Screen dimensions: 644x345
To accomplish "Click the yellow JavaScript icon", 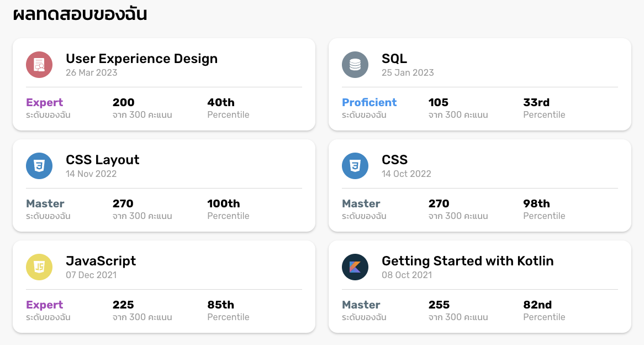I will [x=39, y=267].
